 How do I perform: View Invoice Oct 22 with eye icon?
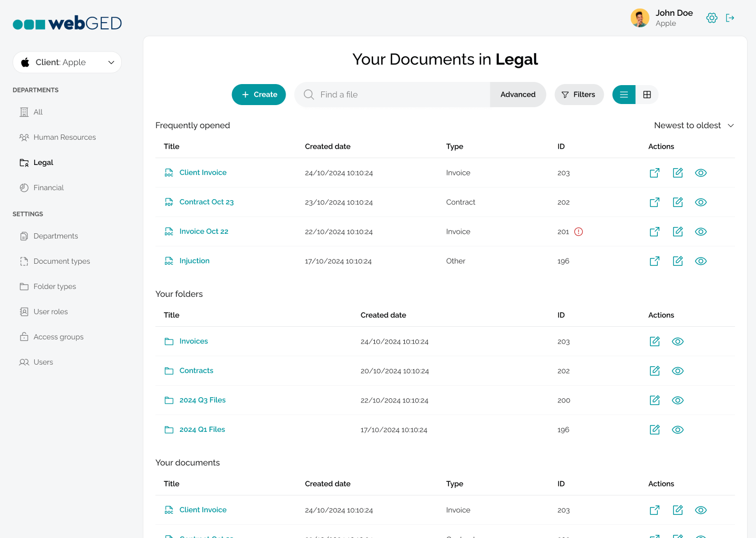point(701,232)
